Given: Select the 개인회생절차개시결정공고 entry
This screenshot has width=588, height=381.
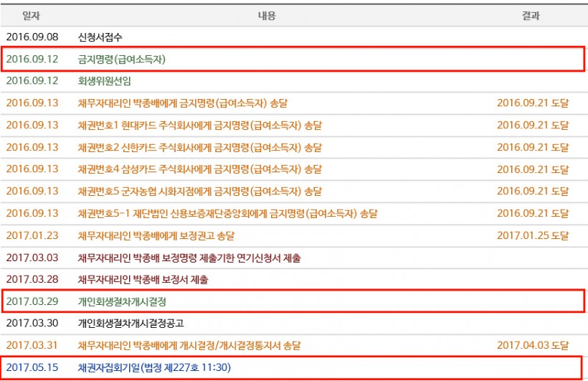Looking at the screenshot, I should 131,323.
